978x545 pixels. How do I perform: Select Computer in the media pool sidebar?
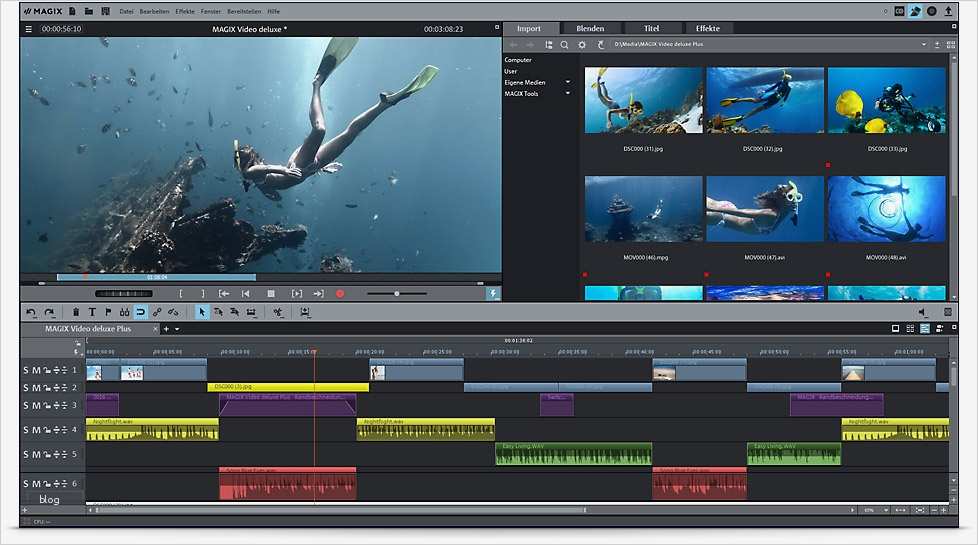pos(518,60)
